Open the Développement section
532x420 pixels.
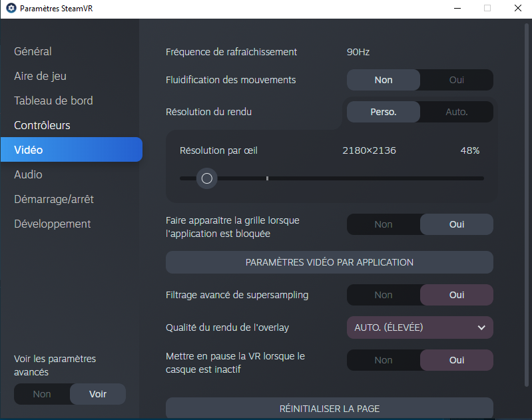52,224
